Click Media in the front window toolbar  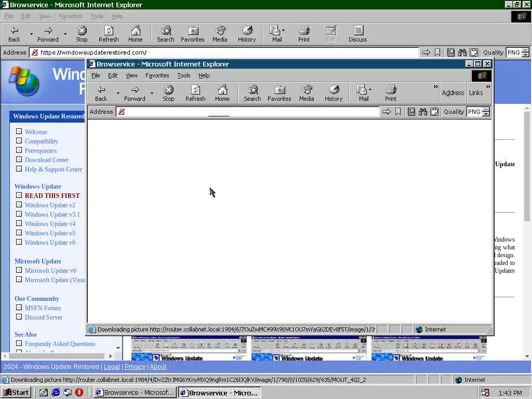click(307, 94)
